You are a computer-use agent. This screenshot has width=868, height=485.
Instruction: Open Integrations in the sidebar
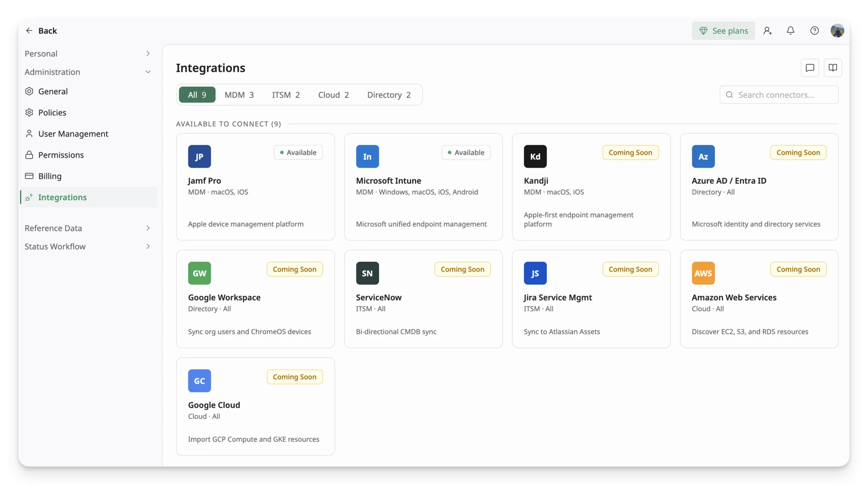pyautogui.click(x=89, y=197)
